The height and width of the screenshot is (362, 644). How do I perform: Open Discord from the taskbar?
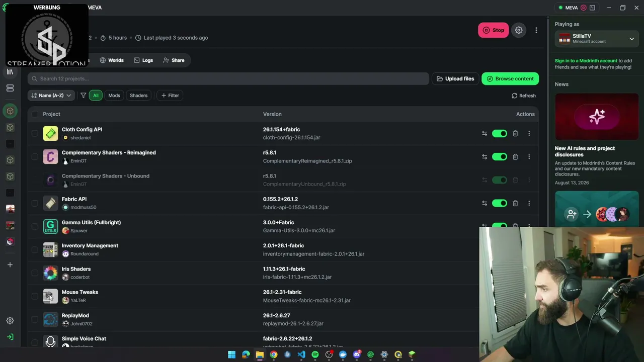click(357, 354)
